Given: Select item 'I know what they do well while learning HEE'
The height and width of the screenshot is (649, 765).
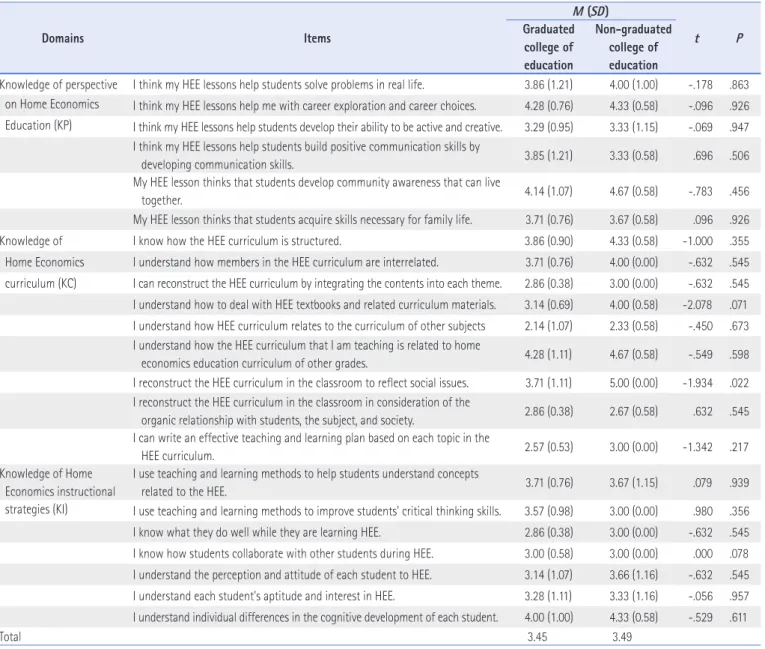Looking at the screenshot, I should [x=257, y=532].
